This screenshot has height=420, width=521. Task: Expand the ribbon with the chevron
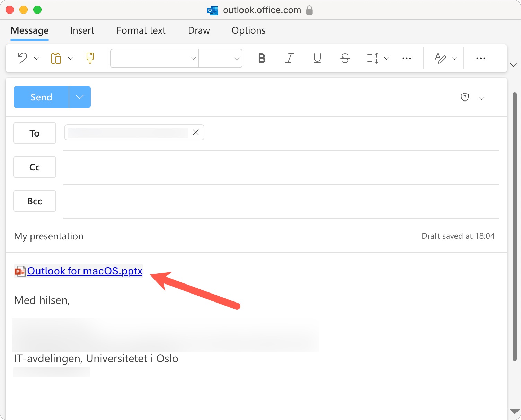(513, 65)
